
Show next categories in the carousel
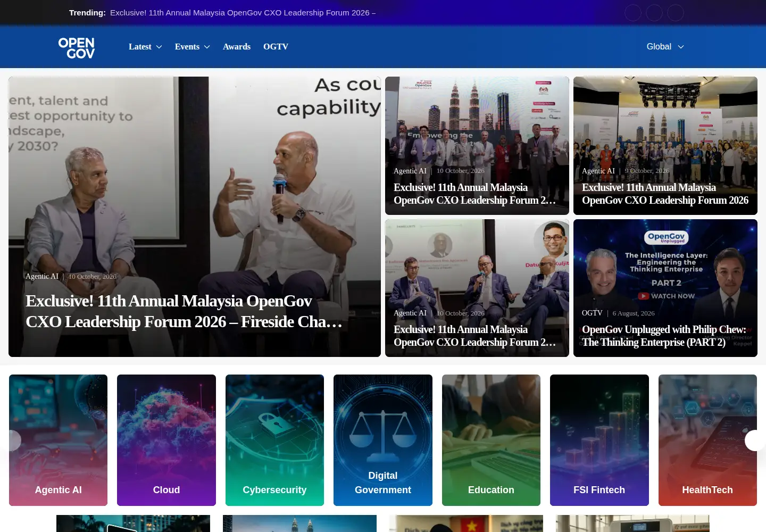(755, 440)
